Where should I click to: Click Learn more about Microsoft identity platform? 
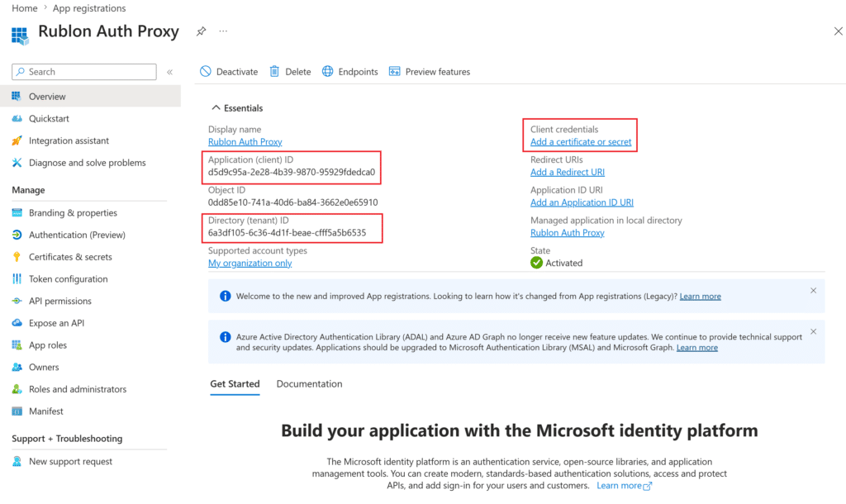pos(625,486)
